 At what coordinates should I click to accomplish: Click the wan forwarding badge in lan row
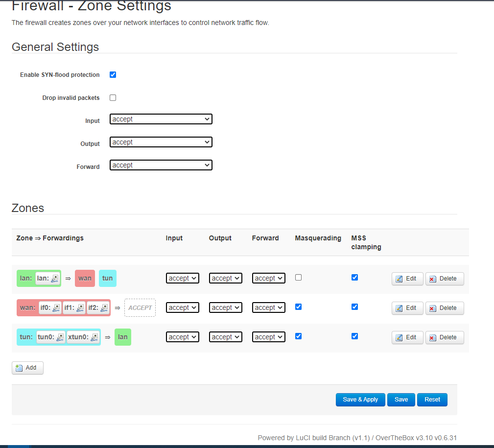click(x=85, y=278)
